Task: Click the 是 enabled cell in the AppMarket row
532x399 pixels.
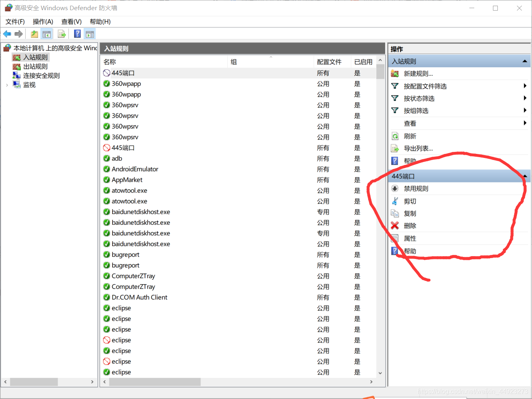Action: [x=357, y=180]
